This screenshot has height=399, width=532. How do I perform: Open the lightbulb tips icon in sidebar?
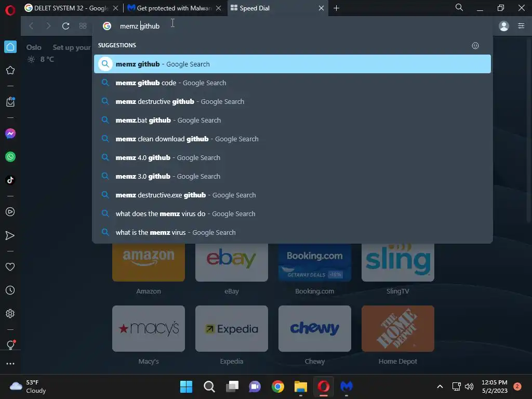pos(10,345)
